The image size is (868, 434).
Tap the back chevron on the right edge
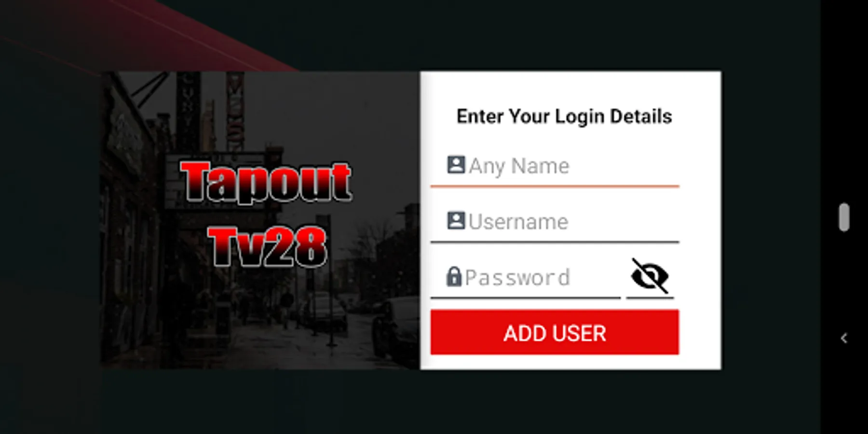(x=844, y=339)
